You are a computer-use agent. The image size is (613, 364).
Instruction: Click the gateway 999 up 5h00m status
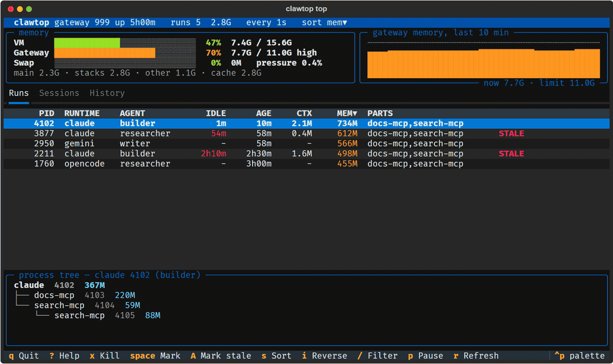(105, 23)
